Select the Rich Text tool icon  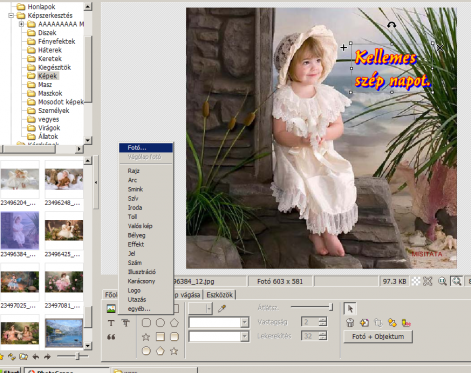[126, 323]
